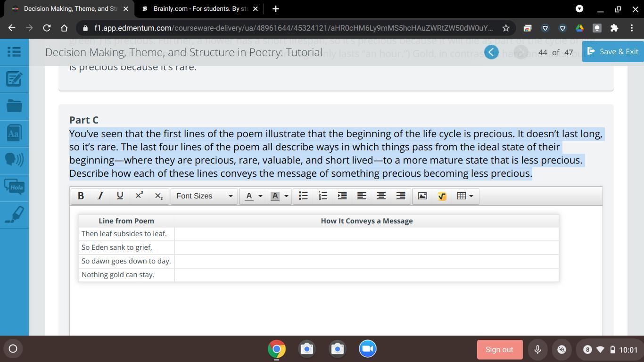Click the answer cell for 'Nothing gold can stay.'
Screen dimensions: 644x362
click(x=366, y=275)
